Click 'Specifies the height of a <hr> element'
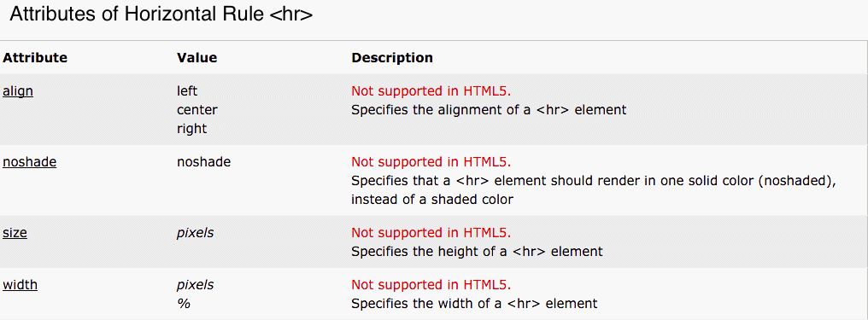Viewport: 868px width, 320px height. click(x=478, y=252)
